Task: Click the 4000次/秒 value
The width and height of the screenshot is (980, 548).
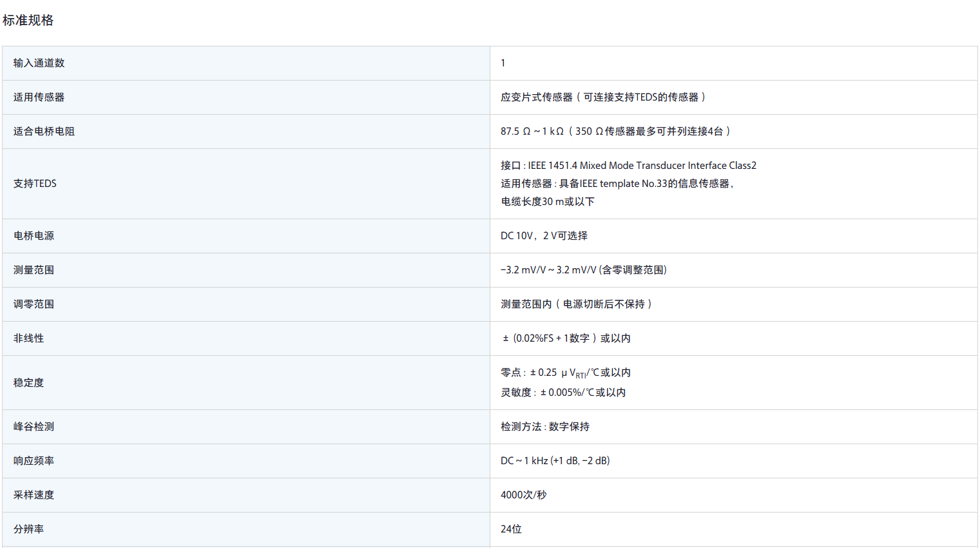Action: point(523,495)
